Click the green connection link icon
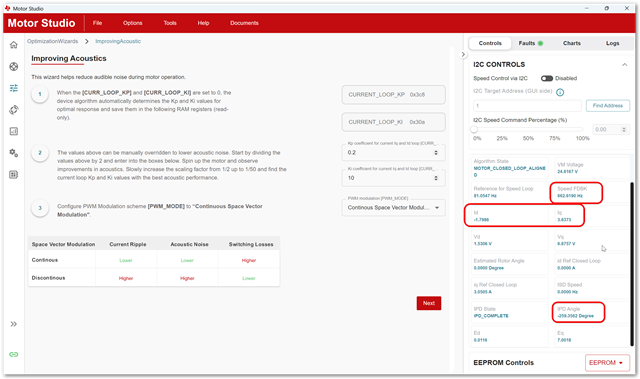 14,355
